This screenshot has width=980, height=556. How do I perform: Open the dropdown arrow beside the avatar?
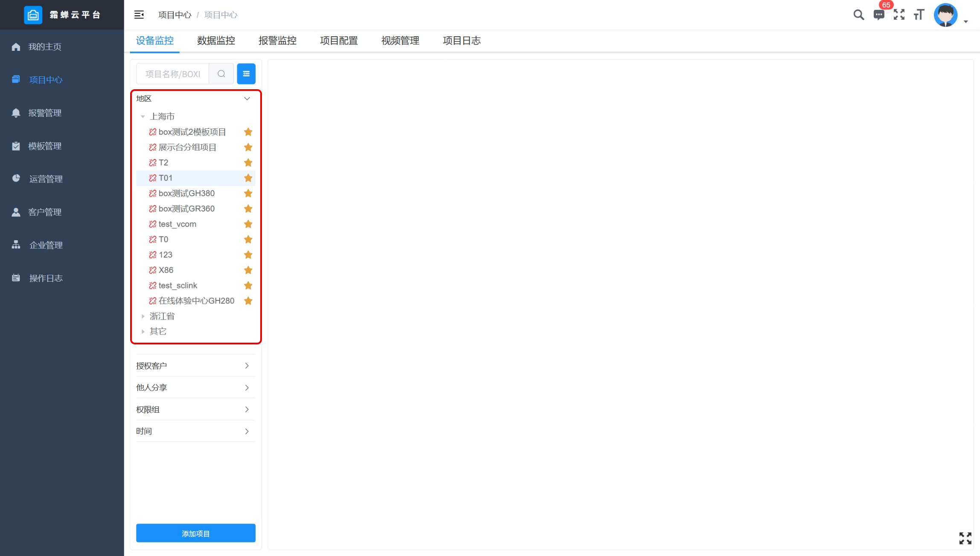tap(966, 21)
